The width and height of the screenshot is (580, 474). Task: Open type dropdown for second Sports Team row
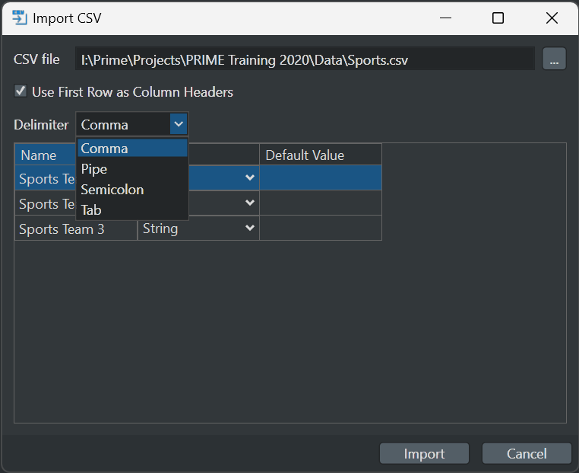pos(250,203)
